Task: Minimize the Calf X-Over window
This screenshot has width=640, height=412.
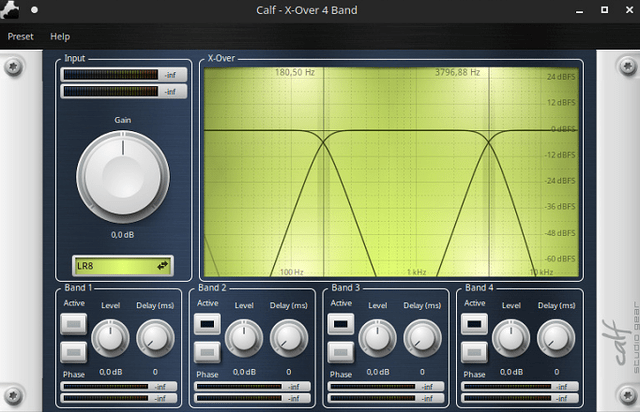Action: [579, 11]
